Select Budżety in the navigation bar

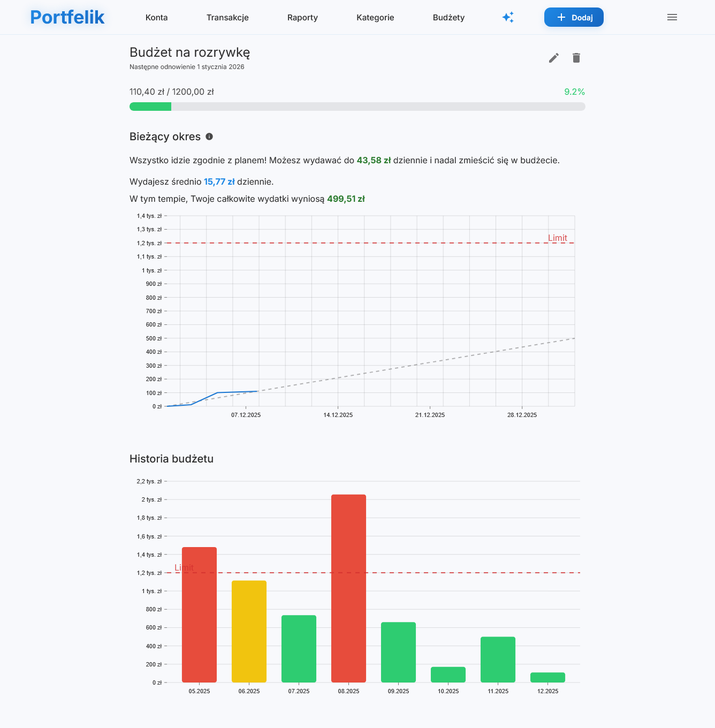(x=448, y=18)
